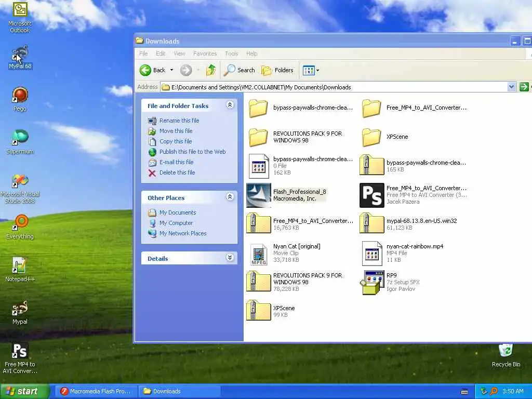The height and width of the screenshot is (399, 532).
Task: Open the Favorites menu
Action: (205, 54)
